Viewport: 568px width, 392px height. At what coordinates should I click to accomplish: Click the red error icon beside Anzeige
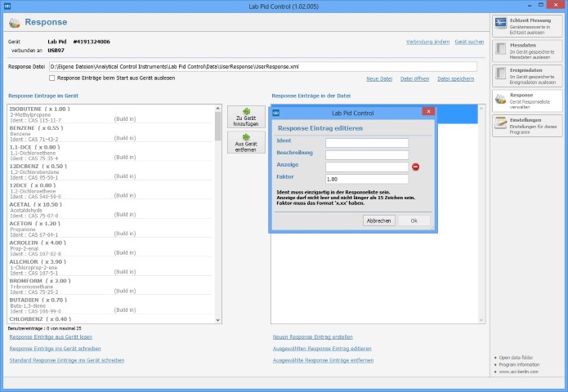tap(415, 167)
